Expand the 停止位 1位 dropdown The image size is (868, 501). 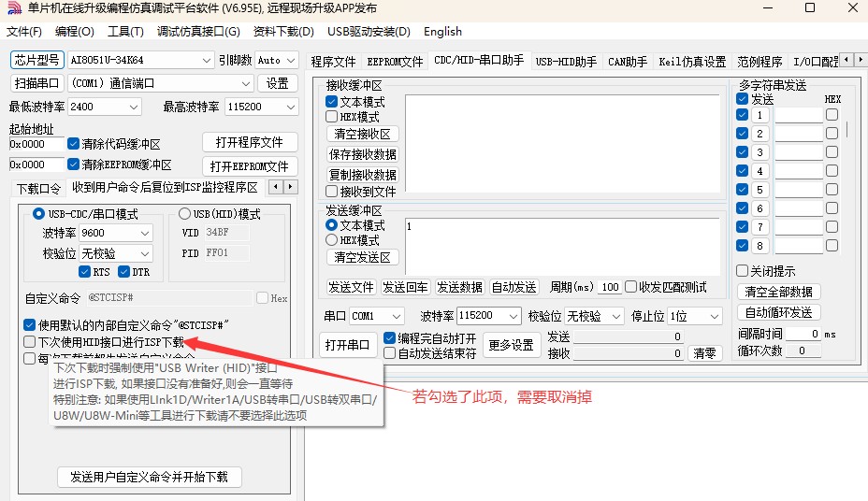714,316
